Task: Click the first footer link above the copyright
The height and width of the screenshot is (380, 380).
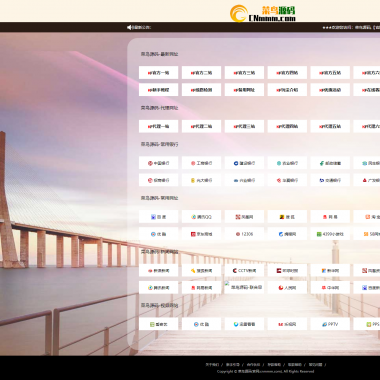Action: [x=212, y=365]
